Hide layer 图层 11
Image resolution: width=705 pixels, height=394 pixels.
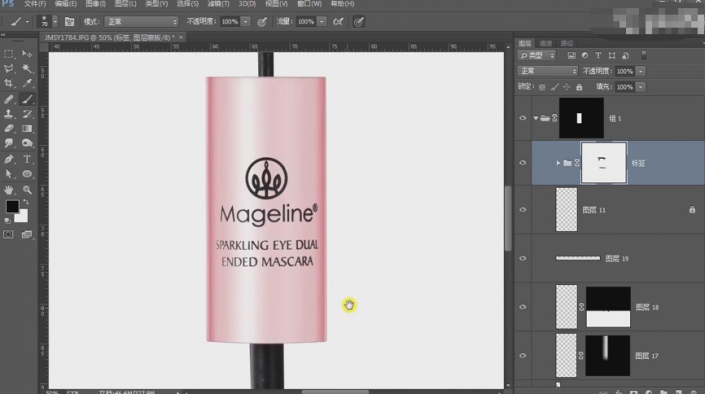click(x=522, y=210)
